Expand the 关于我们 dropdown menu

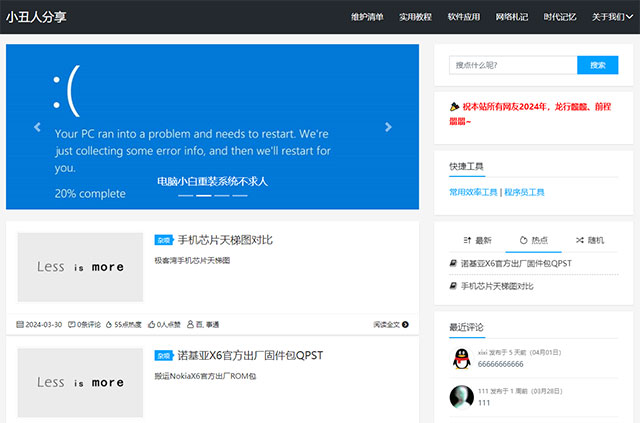click(612, 17)
